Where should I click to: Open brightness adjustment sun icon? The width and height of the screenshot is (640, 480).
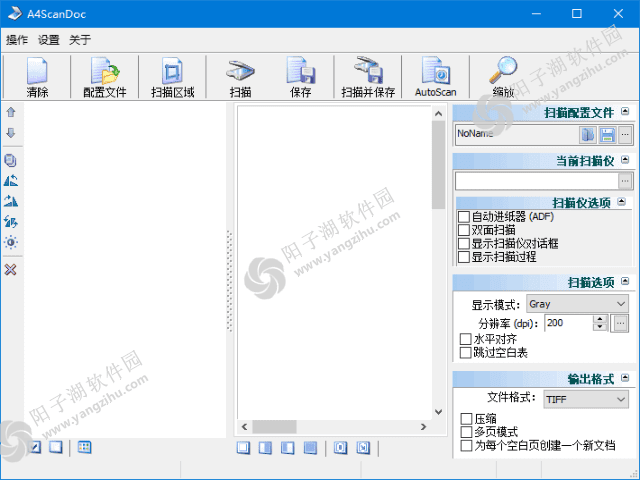click(x=11, y=242)
